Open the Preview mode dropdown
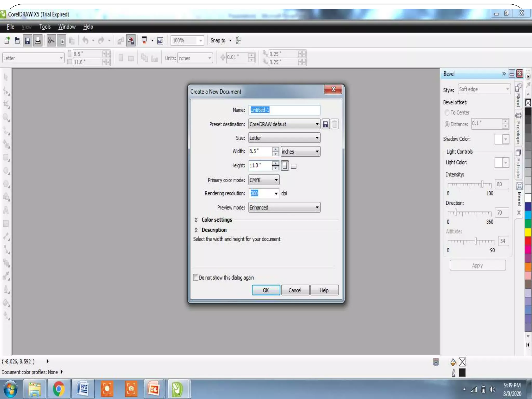Viewport: 532px width, 399px height. click(284, 208)
